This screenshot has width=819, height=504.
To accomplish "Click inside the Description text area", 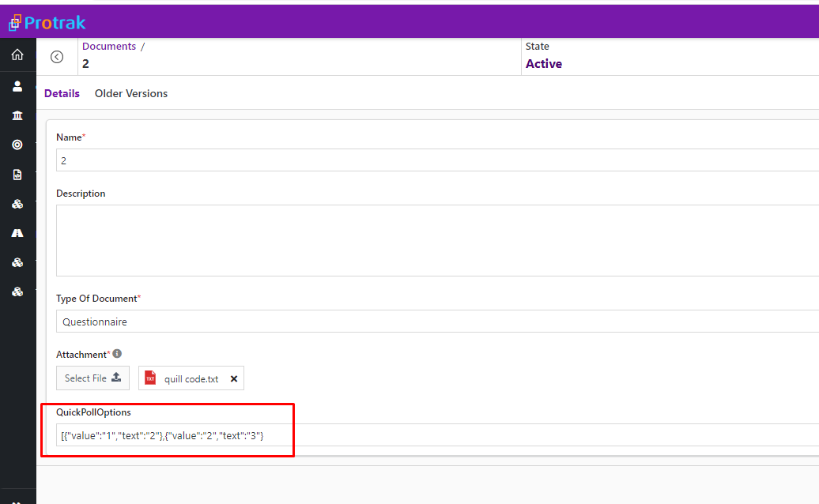I will click(x=435, y=240).
